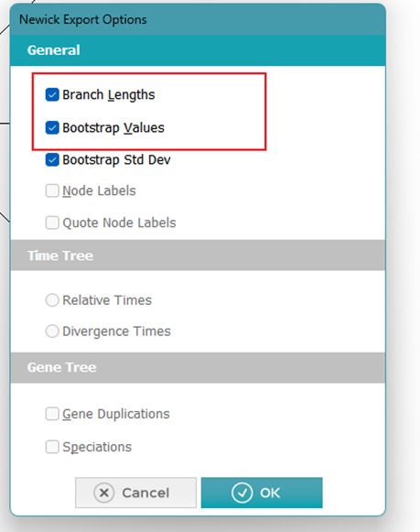Click the Gene Tree section header

click(x=198, y=367)
